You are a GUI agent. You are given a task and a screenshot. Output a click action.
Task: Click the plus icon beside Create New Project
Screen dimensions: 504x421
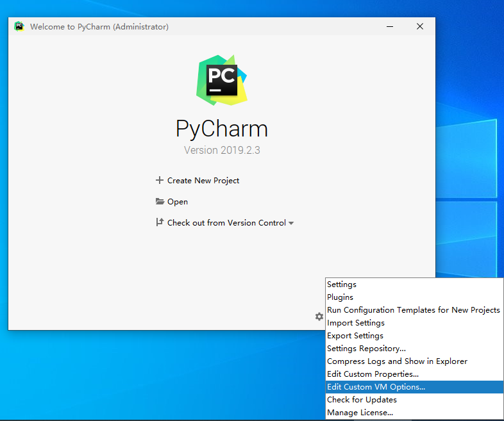tap(160, 181)
